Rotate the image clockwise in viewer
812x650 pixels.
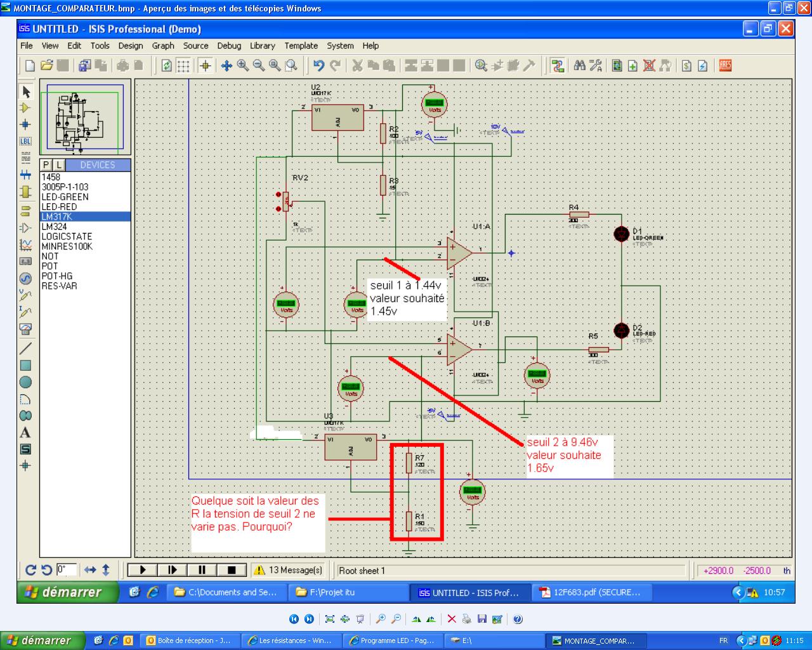point(416,619)
